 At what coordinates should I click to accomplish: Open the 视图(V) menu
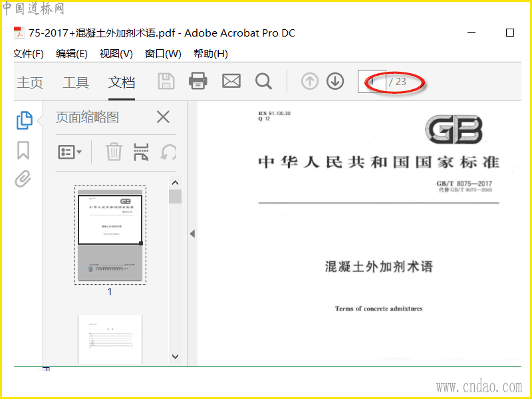click(116, 54)
